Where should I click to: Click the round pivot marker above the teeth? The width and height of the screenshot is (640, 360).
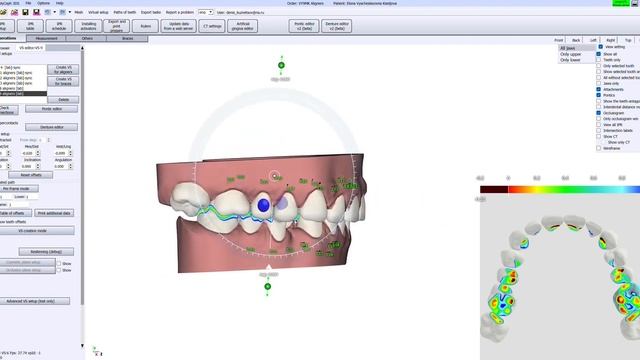[275, 176]
